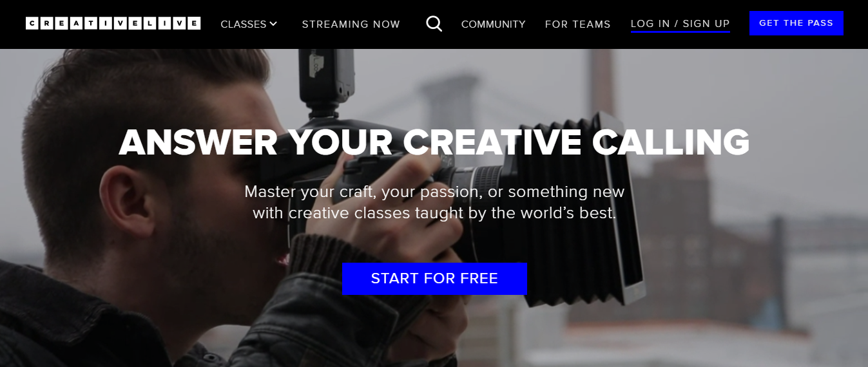
Task: Click the Answer Your Creative Calling headline
Action: point(434,142)
